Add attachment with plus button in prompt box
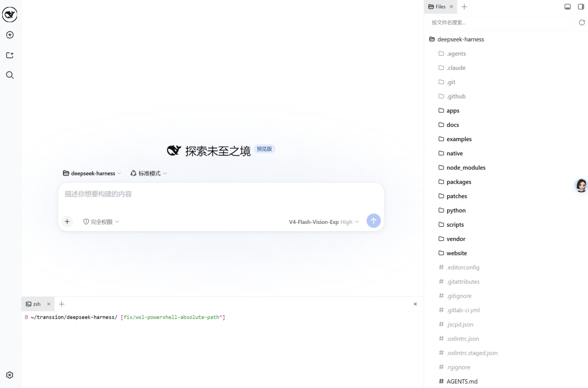588x388 pixels. coord(67,221)
